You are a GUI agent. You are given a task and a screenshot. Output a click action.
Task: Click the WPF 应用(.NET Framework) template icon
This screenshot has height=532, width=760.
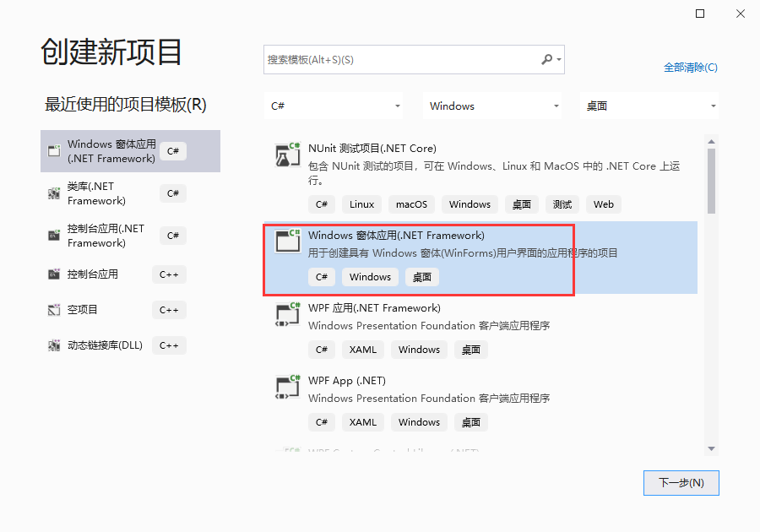[x=287, y=315]
